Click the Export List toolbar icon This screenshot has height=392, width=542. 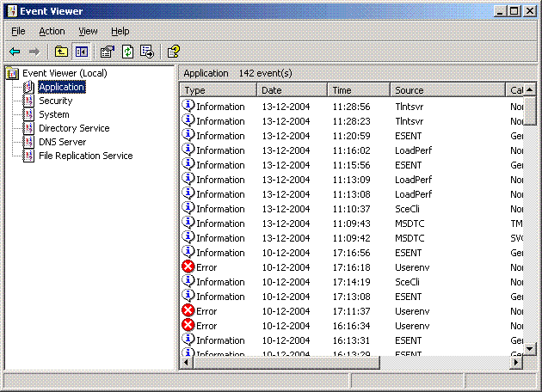(147, 52)
